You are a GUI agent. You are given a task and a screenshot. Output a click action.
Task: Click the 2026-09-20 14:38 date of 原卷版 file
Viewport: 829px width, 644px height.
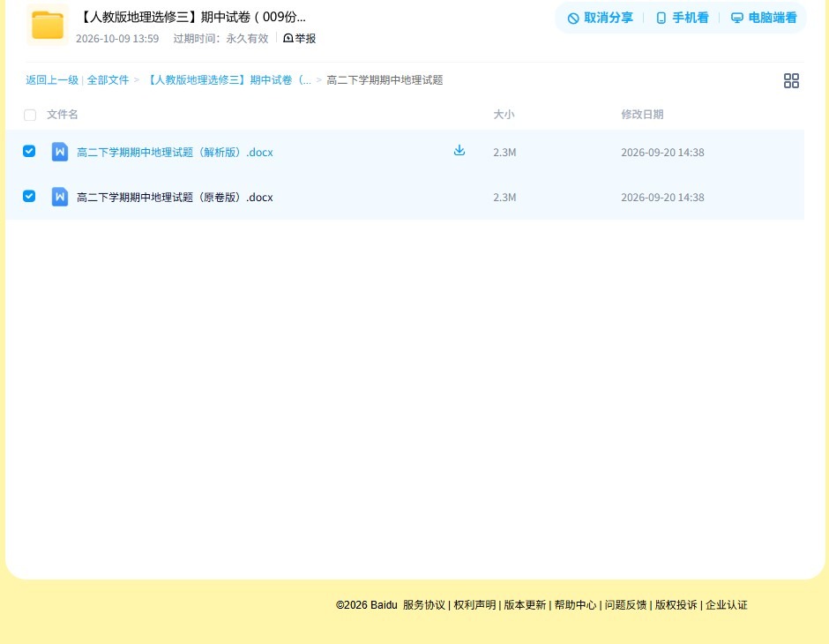662,198
